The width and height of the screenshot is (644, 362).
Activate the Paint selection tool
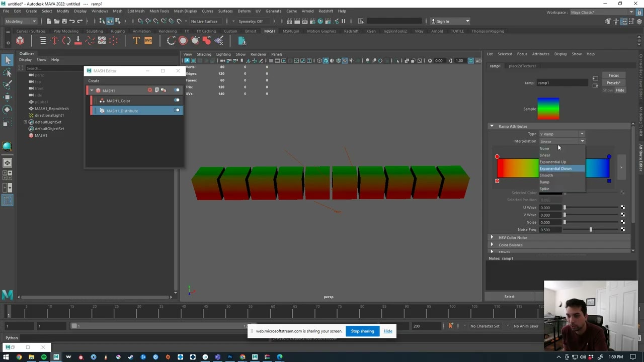8,84
